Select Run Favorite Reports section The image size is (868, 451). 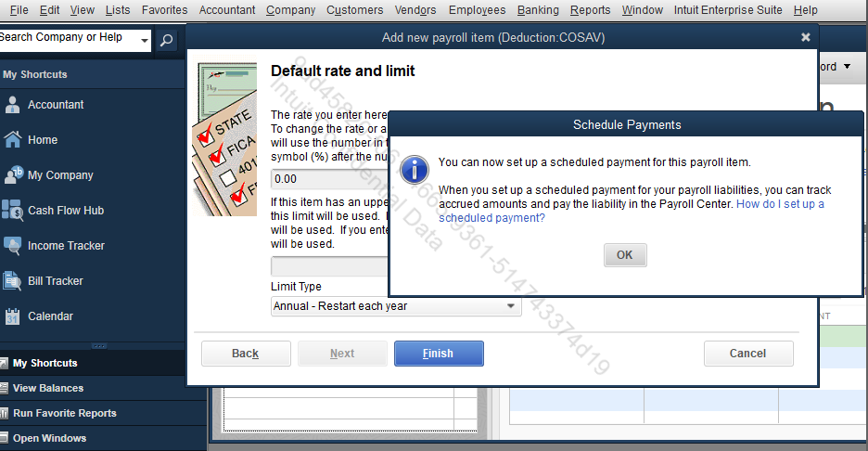click(x=64, y=413)
